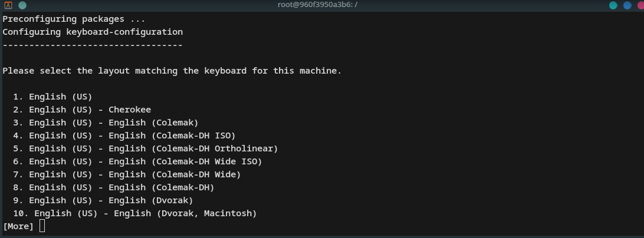The width and height of the screenshot is (644, 238).
Task: Click the window title root@960f3950a3b6
Action: (x=317, y=5)
